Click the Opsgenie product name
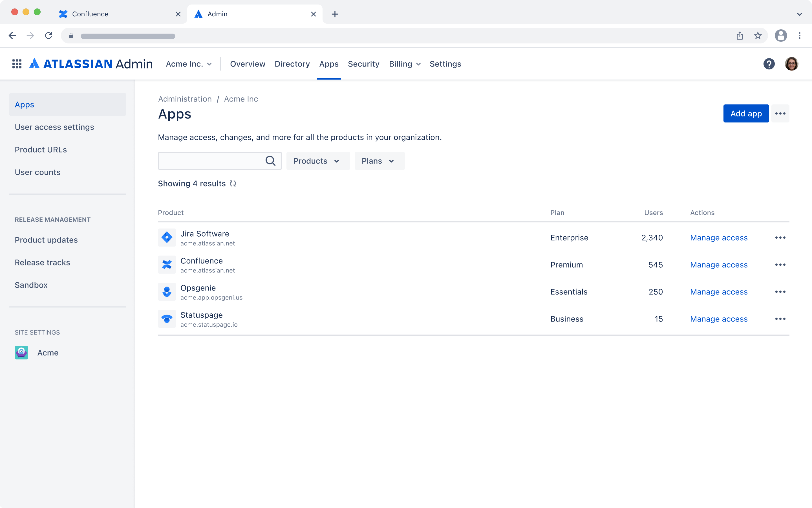The width and height of the screenshot is (812, 508). pos(198,288)
